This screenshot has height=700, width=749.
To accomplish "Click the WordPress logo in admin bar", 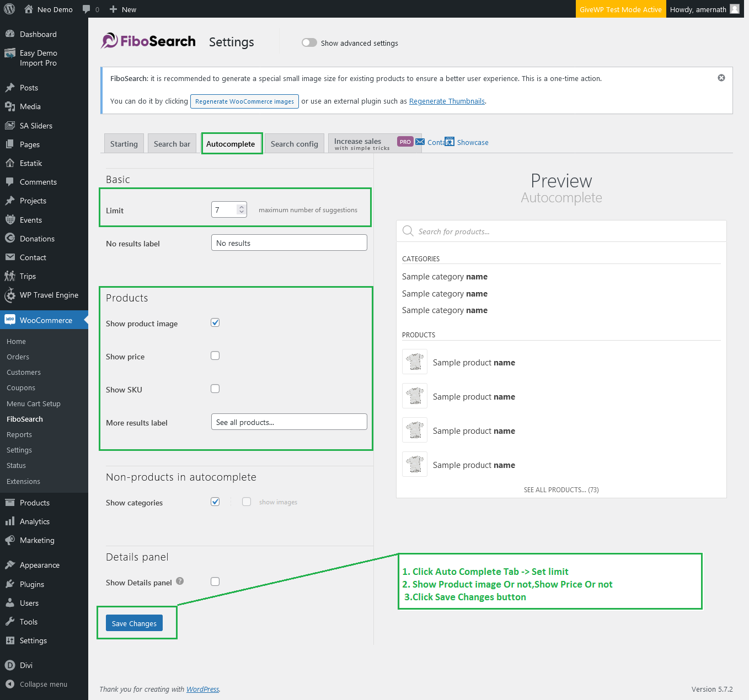I will (9, 9).
